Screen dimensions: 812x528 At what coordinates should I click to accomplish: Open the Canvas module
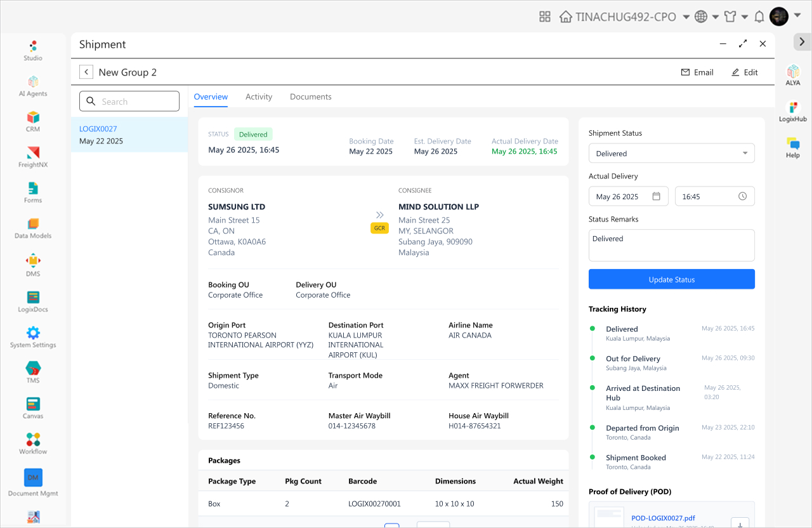(x=33, y=409)
